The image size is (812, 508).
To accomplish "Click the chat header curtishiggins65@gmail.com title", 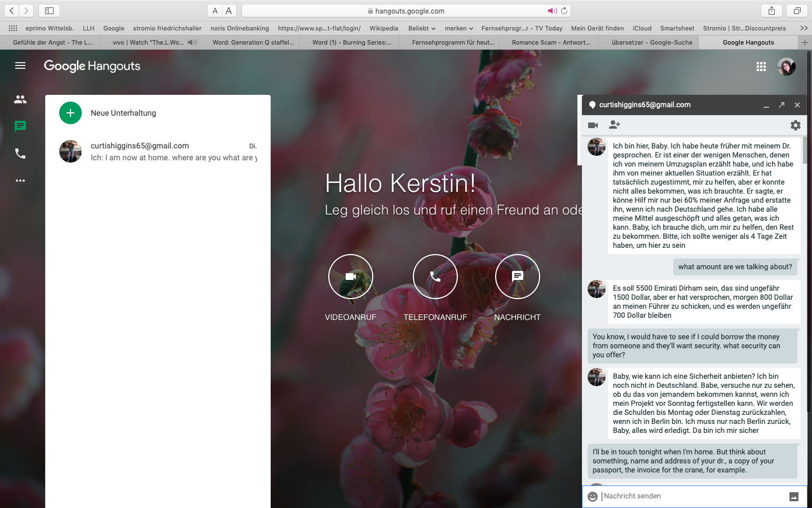I will [x=645, y=105].
